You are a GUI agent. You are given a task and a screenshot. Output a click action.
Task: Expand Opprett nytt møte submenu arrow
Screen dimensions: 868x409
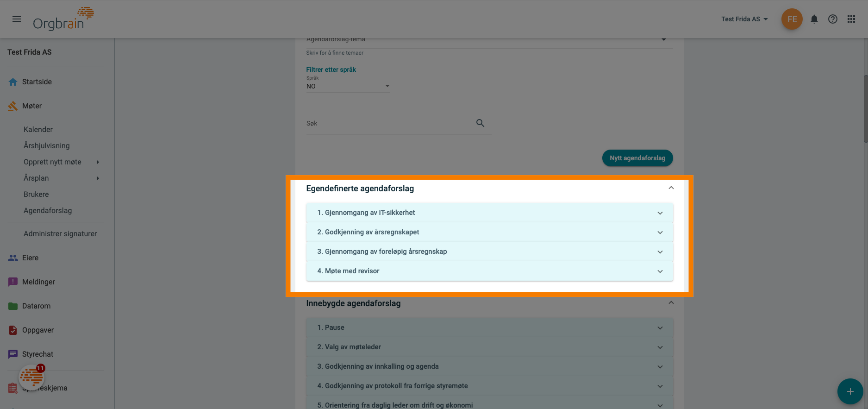pyautogui.click(x=98, y=162)
